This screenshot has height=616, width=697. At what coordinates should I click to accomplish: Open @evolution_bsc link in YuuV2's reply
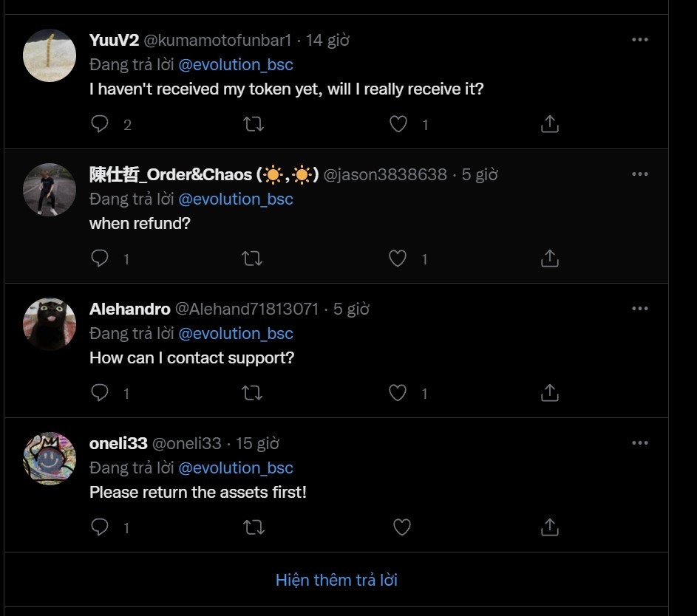click(236, 64)
